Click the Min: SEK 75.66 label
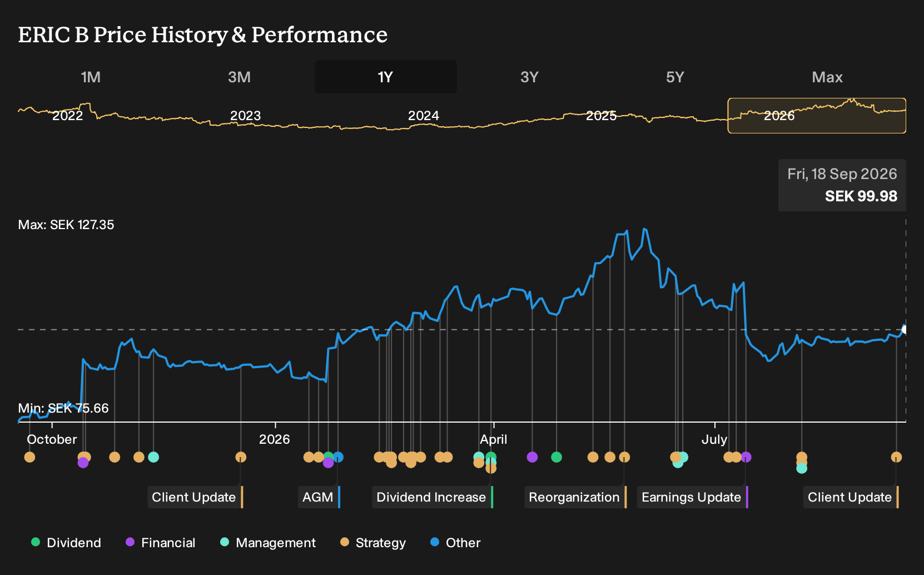Image resolution: width=924 pixels, height=575 pixels. click(63, 408)
